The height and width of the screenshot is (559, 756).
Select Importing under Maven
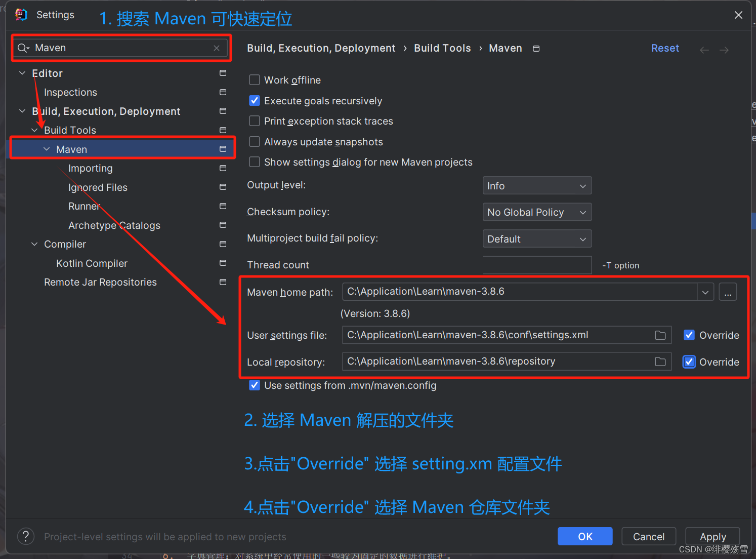coord(91,168)
